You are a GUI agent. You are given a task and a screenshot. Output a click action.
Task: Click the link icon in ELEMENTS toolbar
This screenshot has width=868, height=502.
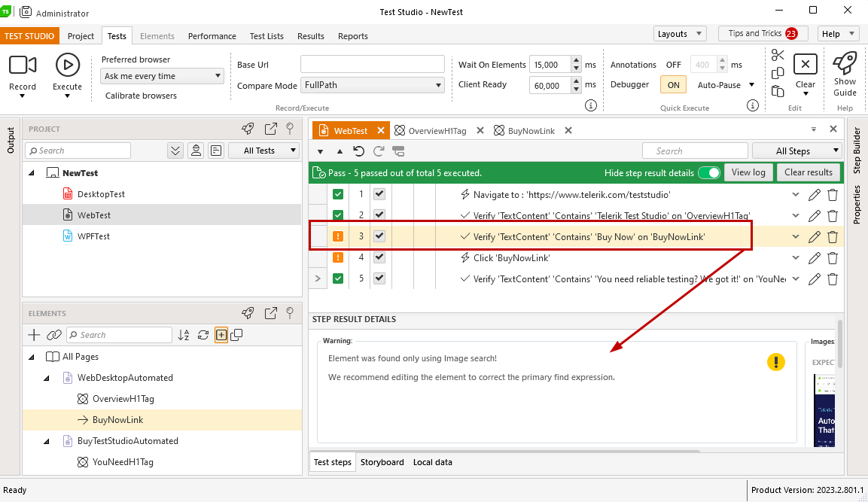coord(53,335)
